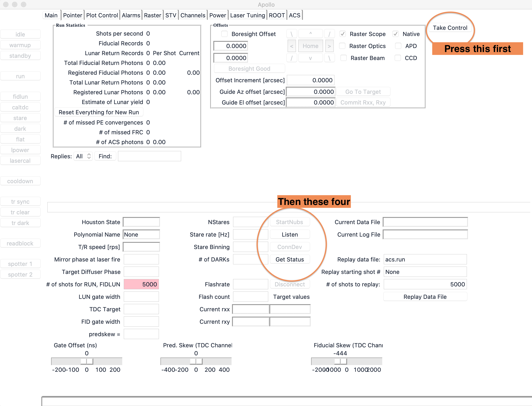The image size is (532, 406).
Task: Click the left '<' offset button
Action: pyautogui.click(x=292, y=46)
